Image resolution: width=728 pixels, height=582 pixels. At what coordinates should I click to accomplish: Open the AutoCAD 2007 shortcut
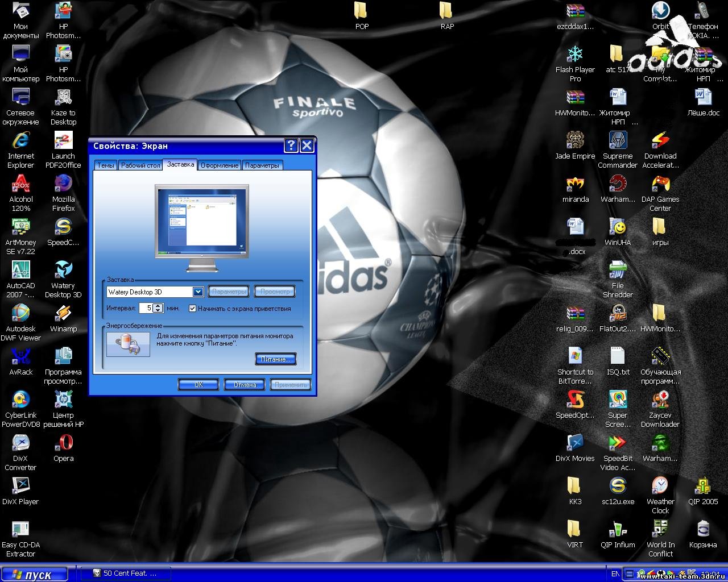click(20, 280)
